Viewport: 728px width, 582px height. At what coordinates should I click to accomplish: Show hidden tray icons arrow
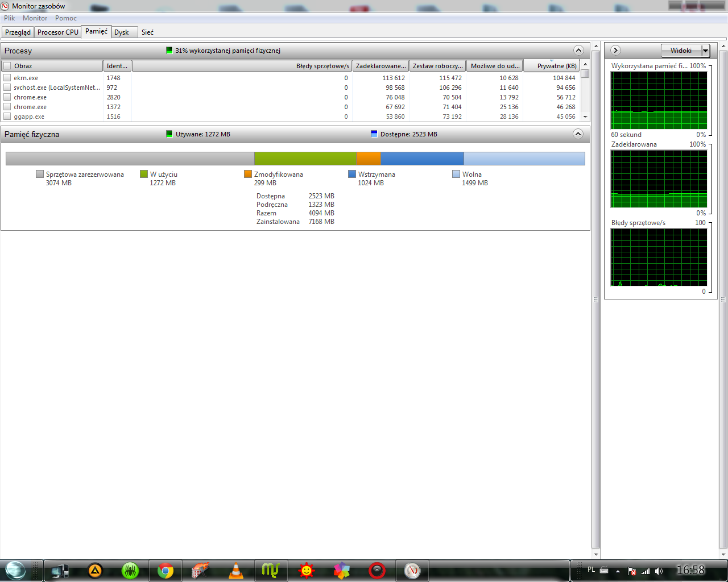(x=618, y=571)
